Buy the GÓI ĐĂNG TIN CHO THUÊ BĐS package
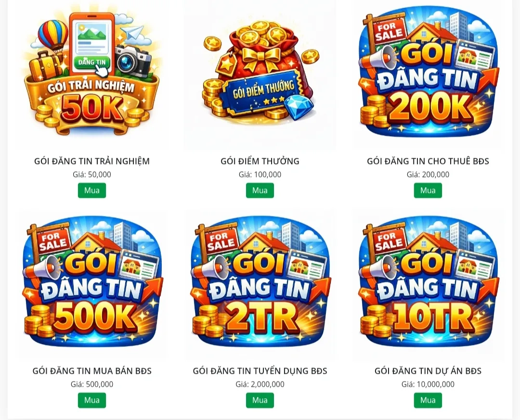 click(x=428, y=191)
